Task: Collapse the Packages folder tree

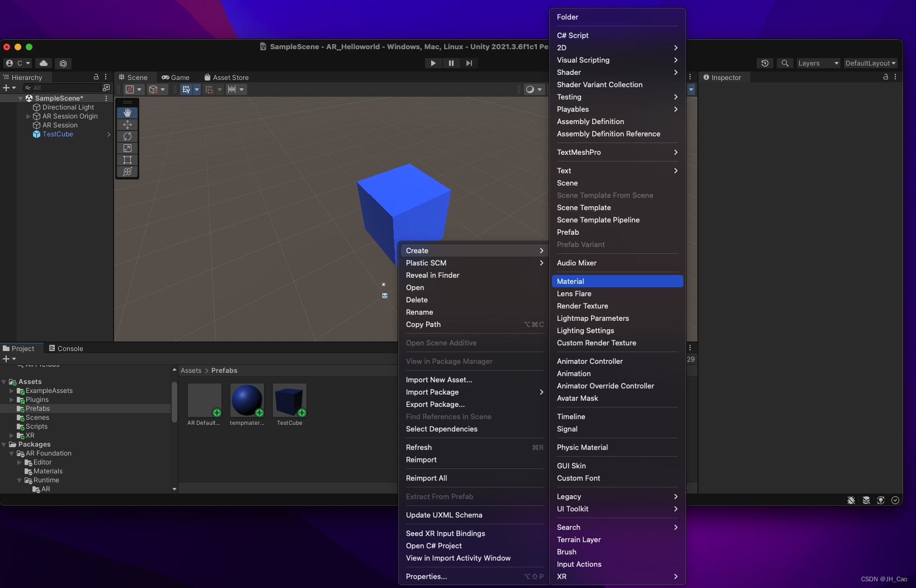Action: point(4,444)
